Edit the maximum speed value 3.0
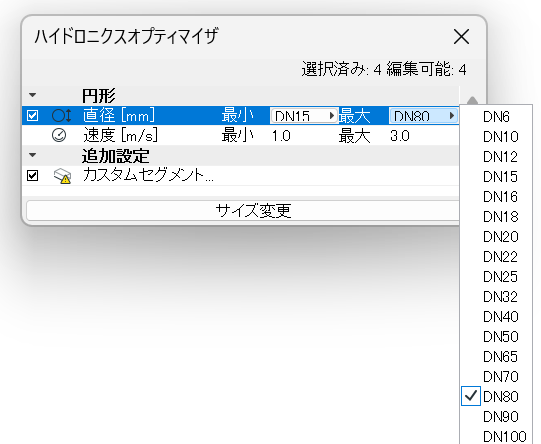The height and width of the screenshot is (444, 541). [x=400, y=136]
